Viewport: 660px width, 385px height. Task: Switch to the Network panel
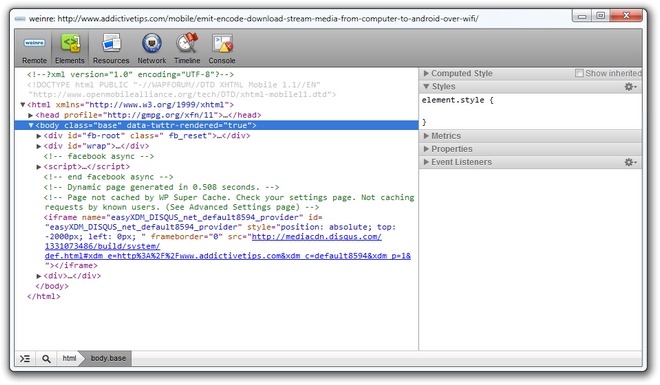tap(152, 49)
